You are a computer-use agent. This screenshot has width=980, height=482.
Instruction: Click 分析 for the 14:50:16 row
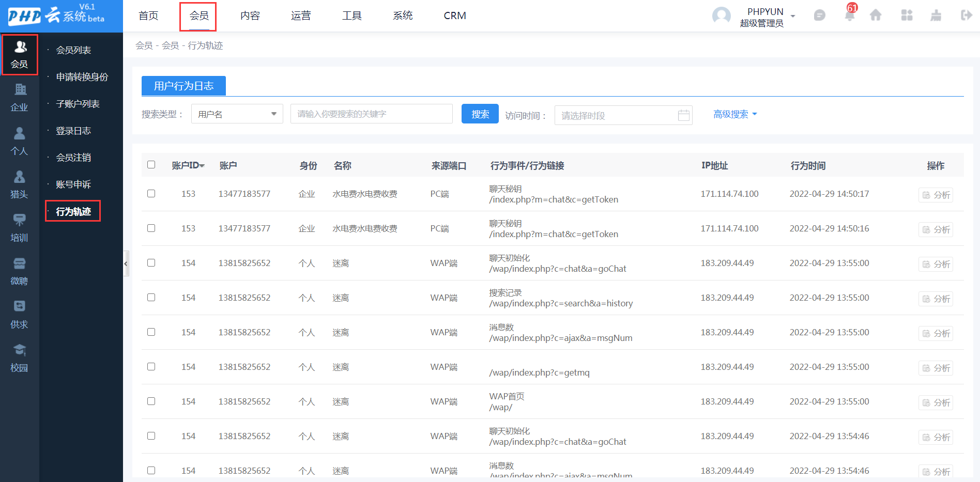936,229
